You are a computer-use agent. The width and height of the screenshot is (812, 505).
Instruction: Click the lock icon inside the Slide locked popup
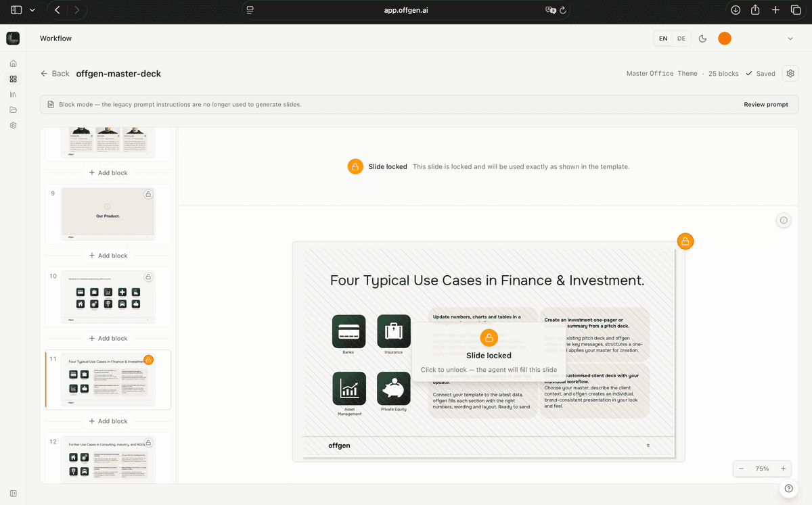489,338
